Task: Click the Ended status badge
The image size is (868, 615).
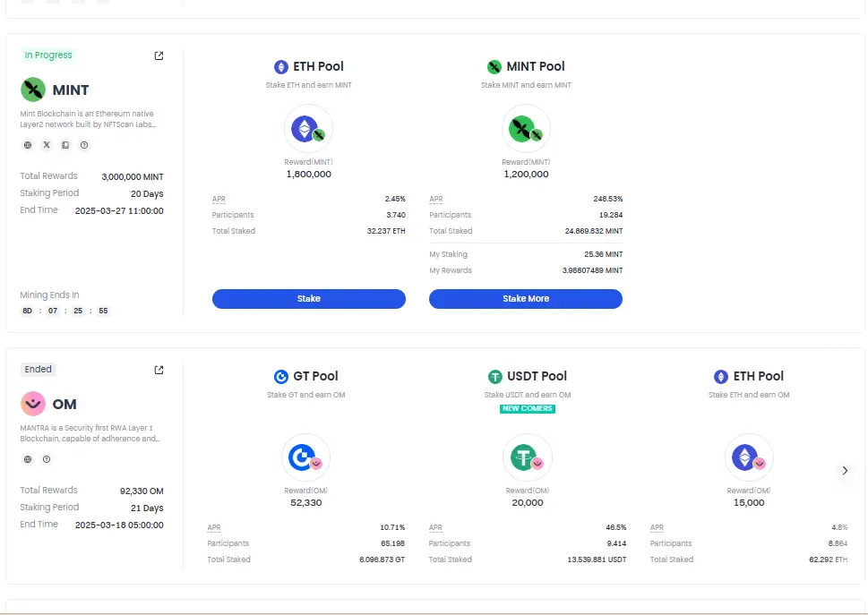Action: [x=39, y=369]
